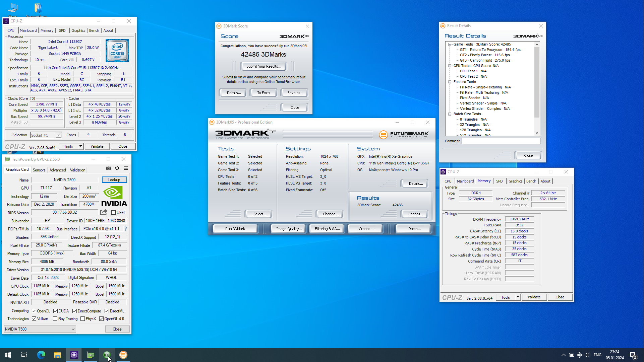Click the BIOS export share icon in GPU-Z
Image resolution: width=644 pixels, height=362 pixels.
pos(104,212)
